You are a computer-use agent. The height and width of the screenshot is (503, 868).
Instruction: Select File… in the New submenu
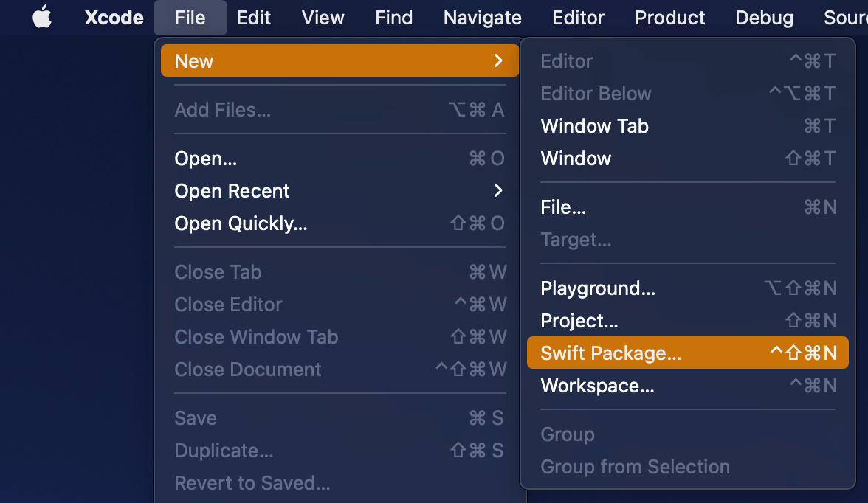point(563,207)
